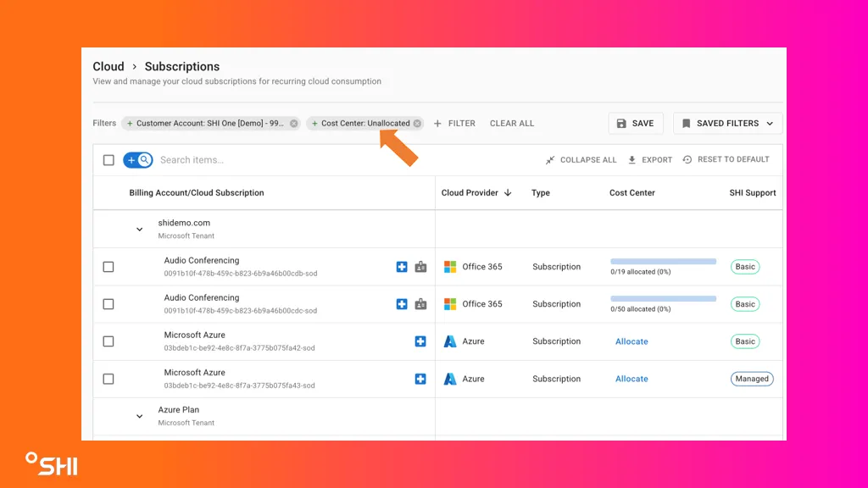Click the SHI Support column header
This screenshot has height=488, width=868.
click(x=753, y=192)
